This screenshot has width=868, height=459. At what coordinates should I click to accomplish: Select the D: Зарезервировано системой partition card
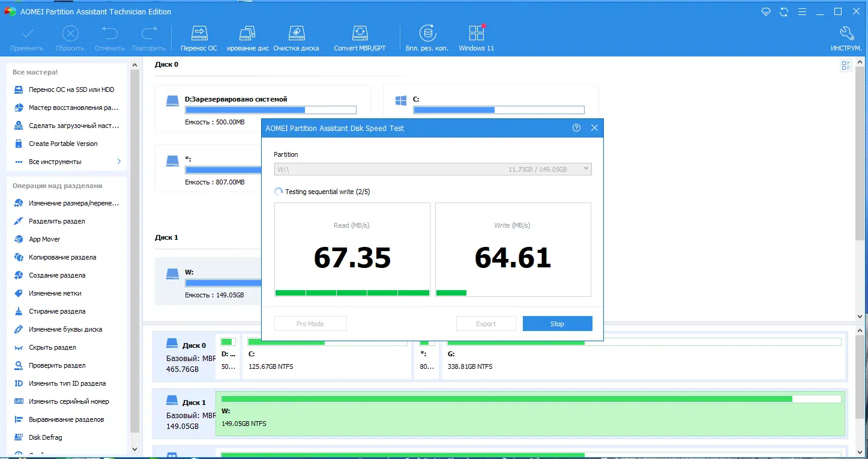point(263,108)
